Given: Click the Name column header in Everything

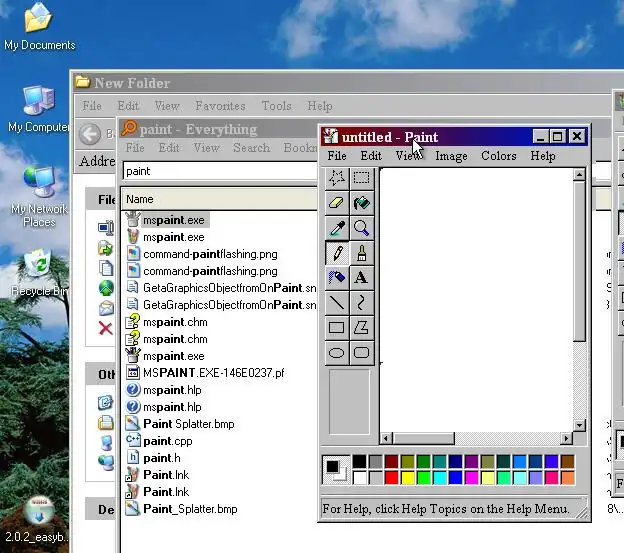Looking at the screenshot, I should click(x=220, y=199).
